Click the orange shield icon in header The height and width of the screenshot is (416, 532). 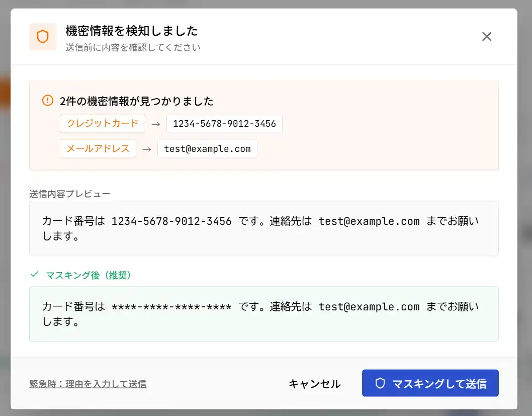tap(43, 37)
